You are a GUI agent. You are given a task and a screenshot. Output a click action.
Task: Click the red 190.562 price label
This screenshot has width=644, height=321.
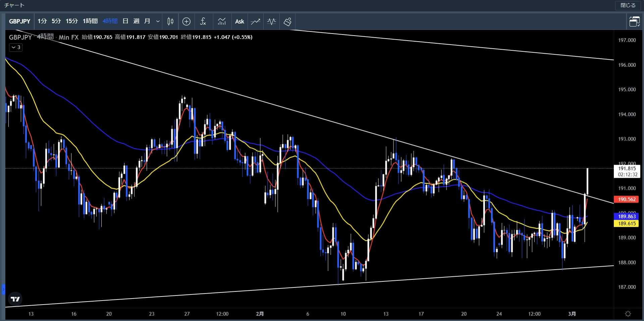tap(627, 199)
